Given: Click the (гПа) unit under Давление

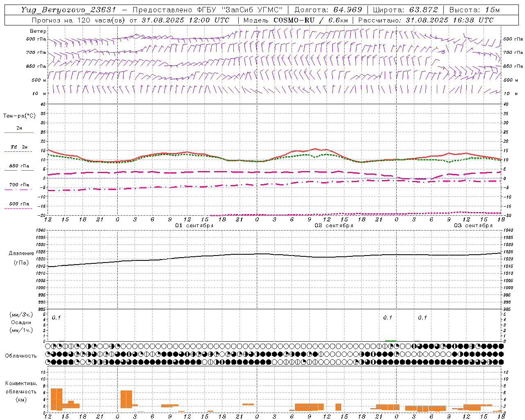Looking at the screenshot, I should tap(21, 263).
